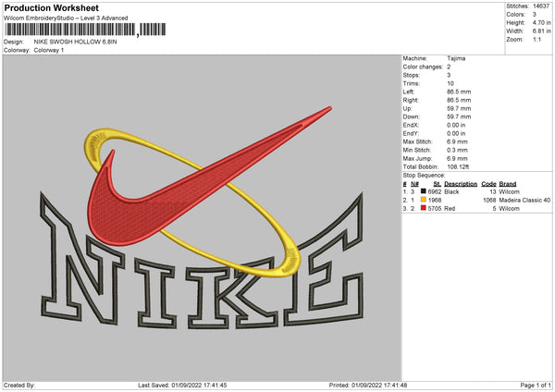
Task: Click the Color changes value 2
Action: coord(449,67)
